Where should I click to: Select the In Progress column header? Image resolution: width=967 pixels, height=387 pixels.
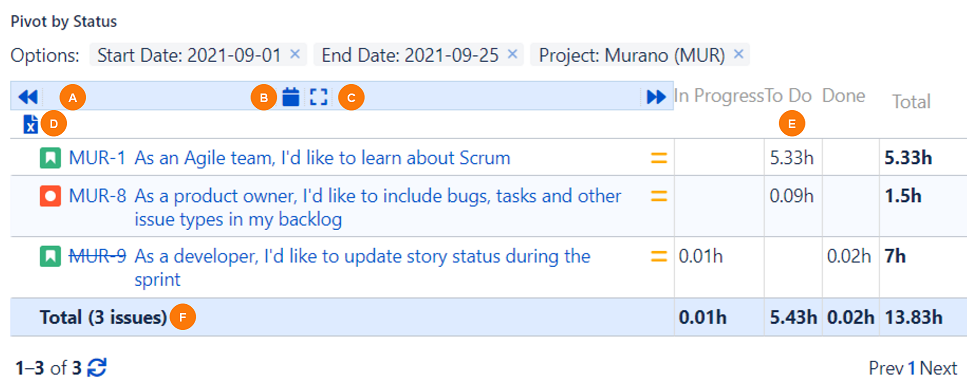coord(719,96)
